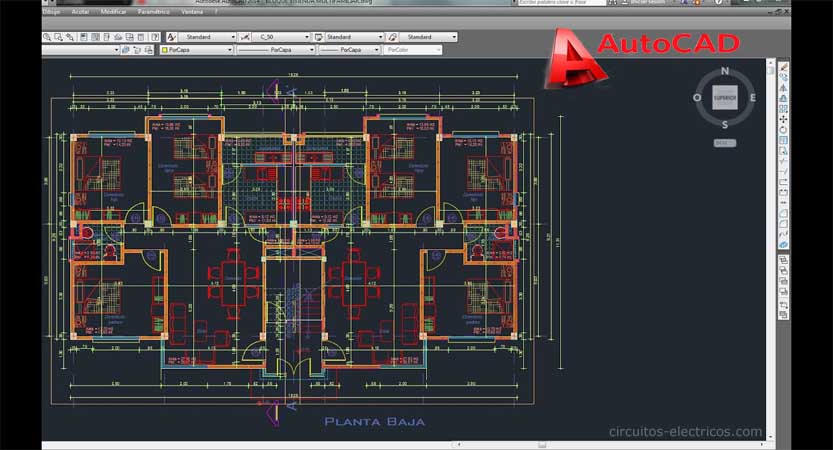Open the Acotar menu
Image resolution: width=833 pixels, height=450 pixels.
pyautogui.click(x=80, y=12)
